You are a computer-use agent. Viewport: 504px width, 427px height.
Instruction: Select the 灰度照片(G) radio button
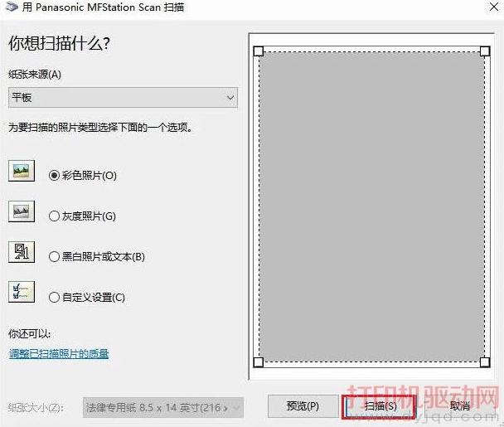(55, 216)
